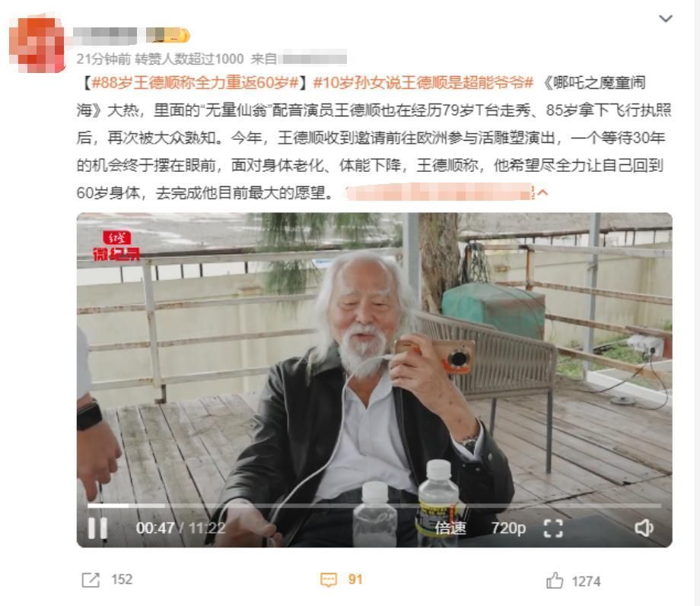Seek on the video progress bar
This screenshot has width=700, height=606.
tap(374, 506)
